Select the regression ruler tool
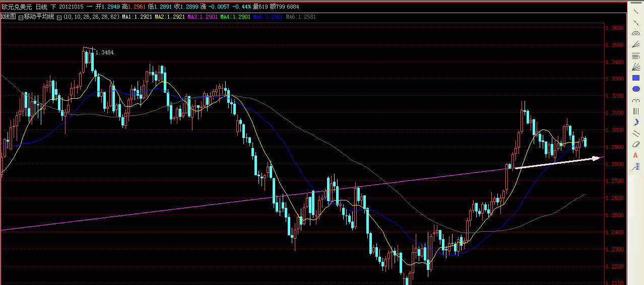Image resolution: width=644 pixels, height=285 pixels. pyautogui.click(x=635, y=167)
